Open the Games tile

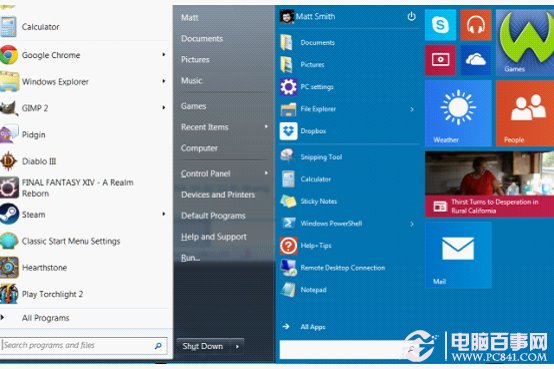(525, 42)
